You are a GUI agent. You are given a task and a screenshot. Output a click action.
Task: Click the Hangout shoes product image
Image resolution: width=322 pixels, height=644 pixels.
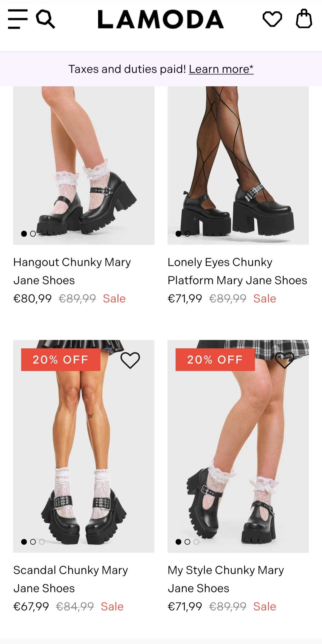[x=84, y=166]
